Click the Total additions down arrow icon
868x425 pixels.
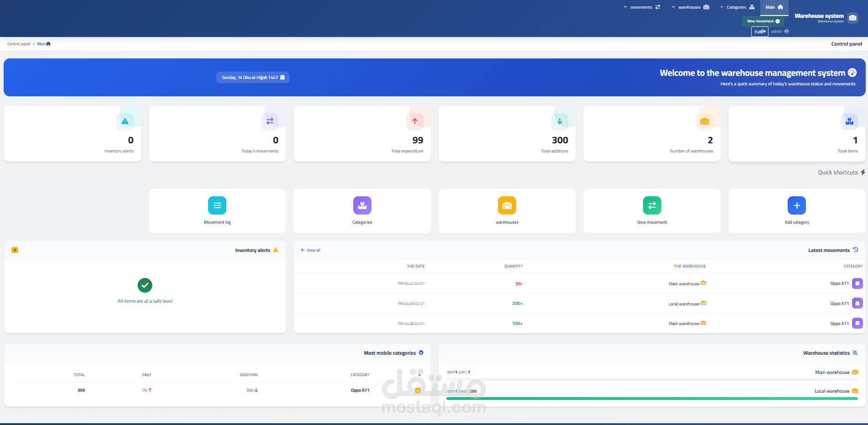pyautogui.click(x=559, y=121)
